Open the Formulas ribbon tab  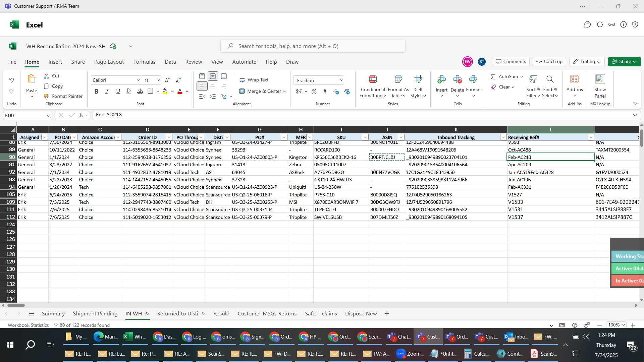[144, 62]
